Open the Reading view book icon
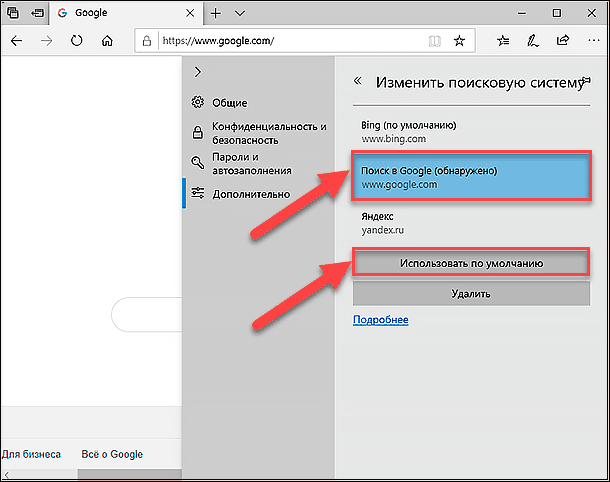The width and height of the screenshot is (610, 482). point(433,42)
